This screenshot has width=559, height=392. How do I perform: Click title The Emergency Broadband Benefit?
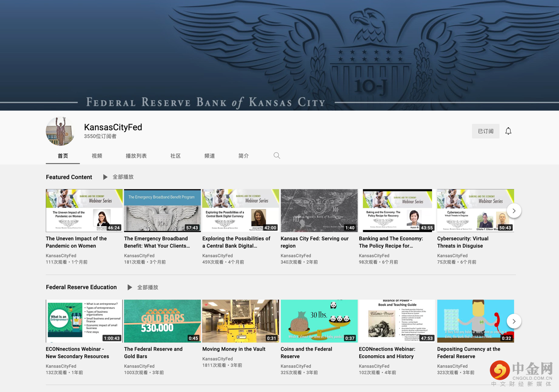(x=157, y=242)
